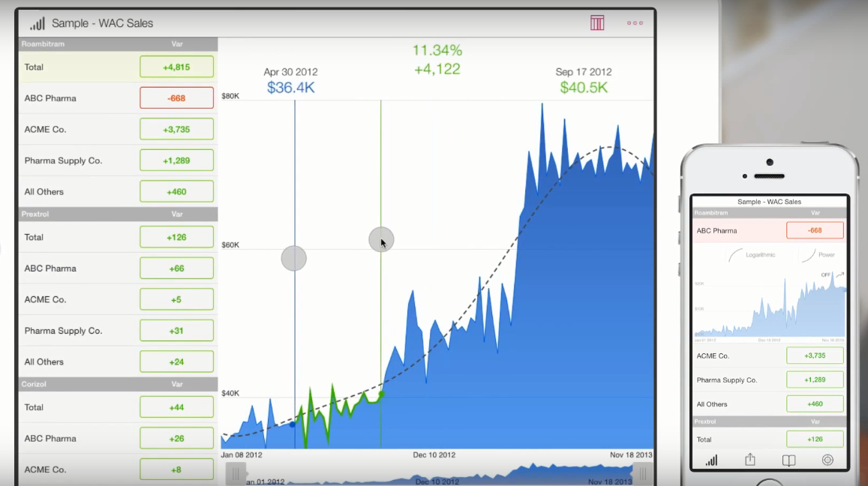Image resolution: width=868 pixels, height=486 pixels.
Task: Tap the Prextrol header on the phone
Action: pyautogui.click(x=770, y=421)
